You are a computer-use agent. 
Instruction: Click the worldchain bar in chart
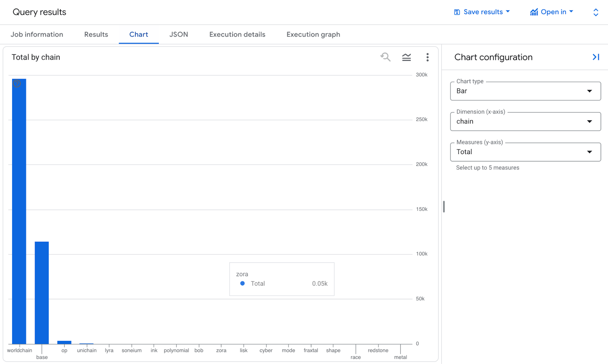[19, 211]
